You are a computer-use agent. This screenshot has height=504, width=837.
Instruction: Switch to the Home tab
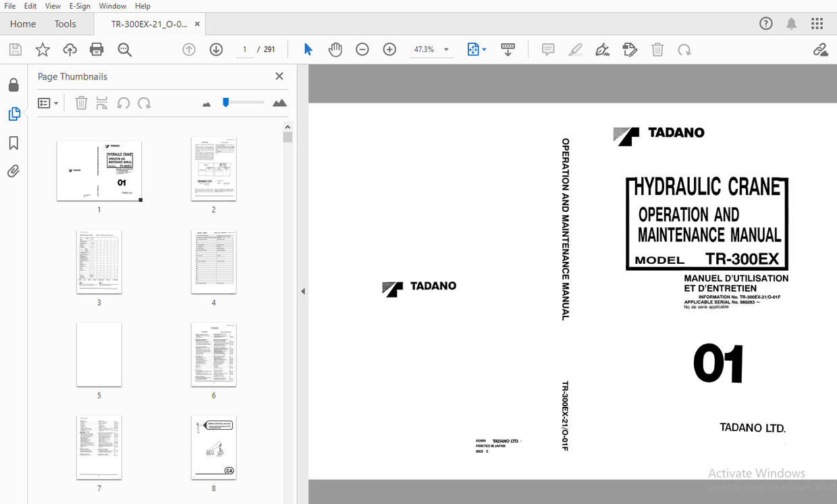22,24
